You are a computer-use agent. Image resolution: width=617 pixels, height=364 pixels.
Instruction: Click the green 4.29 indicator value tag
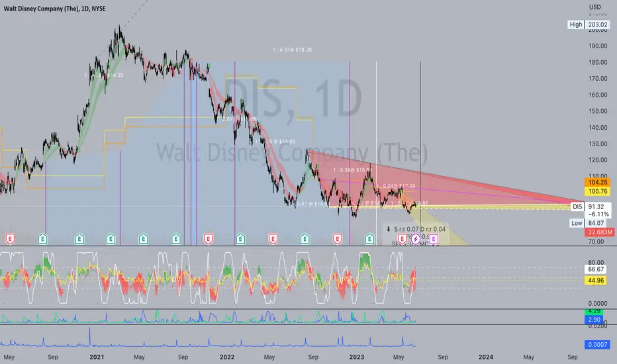[594, 311]
